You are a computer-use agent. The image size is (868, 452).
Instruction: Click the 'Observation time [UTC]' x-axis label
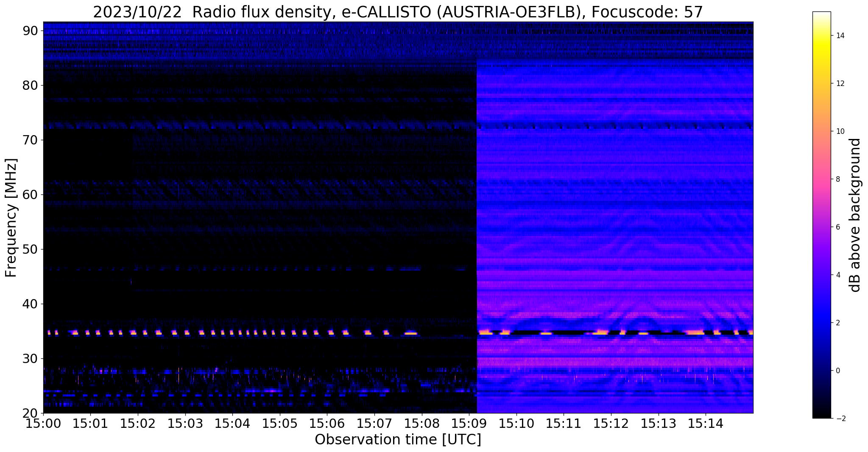[x=398, y=439]
